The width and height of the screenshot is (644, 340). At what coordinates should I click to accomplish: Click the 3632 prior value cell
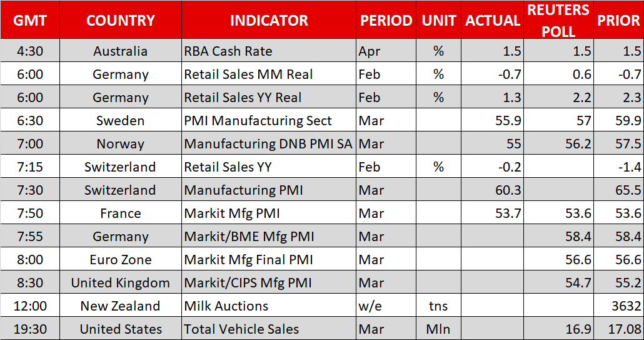tap(618, 306)
